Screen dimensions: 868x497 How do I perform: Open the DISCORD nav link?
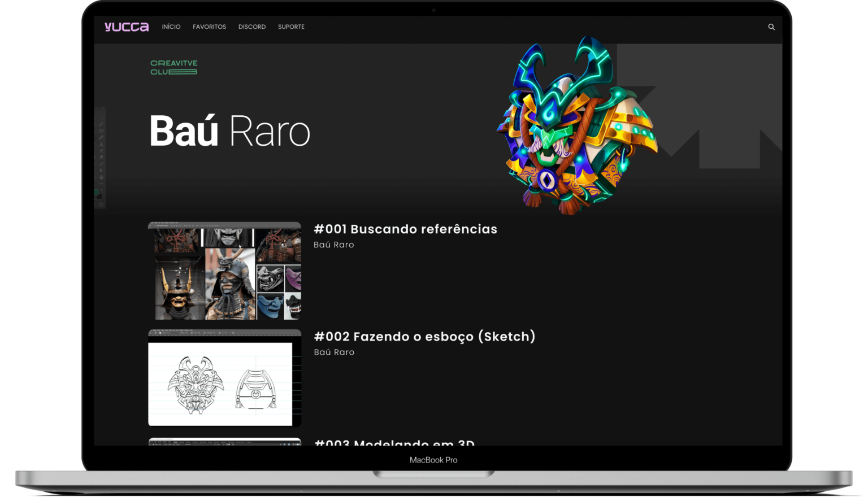pos(252,27)
